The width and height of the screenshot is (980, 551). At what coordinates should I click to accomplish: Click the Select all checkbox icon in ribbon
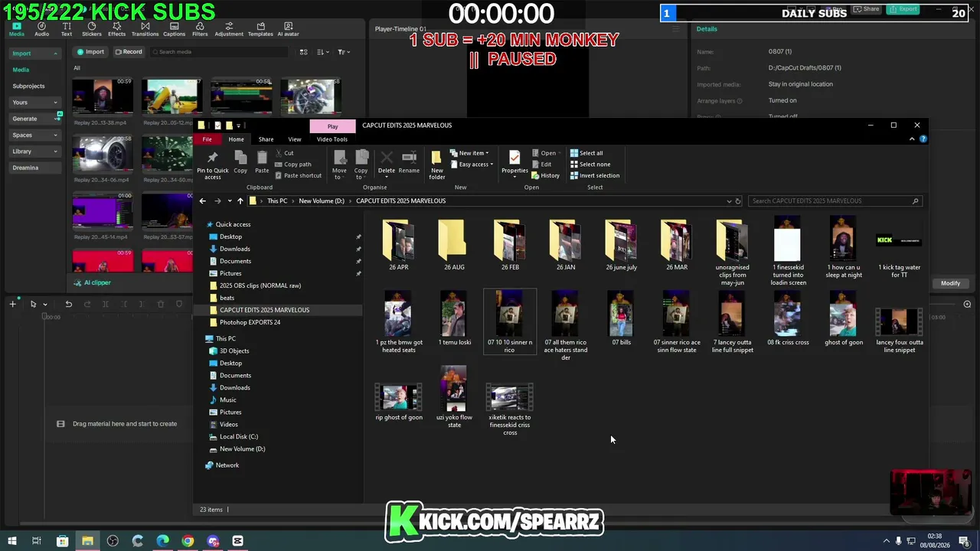coord(574,153)
